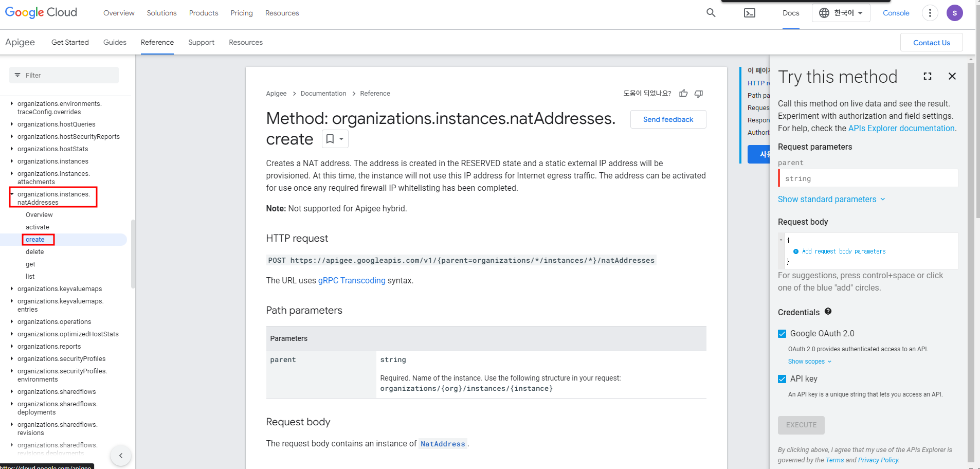This screenshot has height=469, width=980.
Task: Open organizations.hostStats tree item
Action: point(52,149)
